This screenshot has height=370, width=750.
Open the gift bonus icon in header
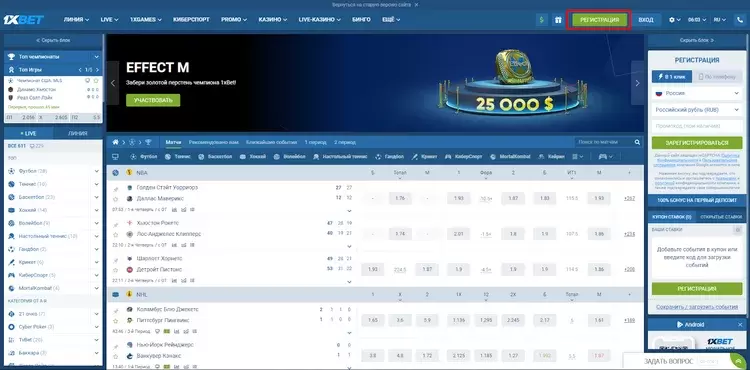(x=558, y=20)
